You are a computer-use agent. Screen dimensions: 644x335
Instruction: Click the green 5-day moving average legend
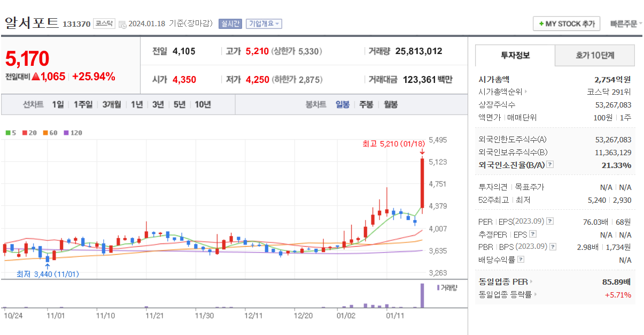[x=11, y=133]
